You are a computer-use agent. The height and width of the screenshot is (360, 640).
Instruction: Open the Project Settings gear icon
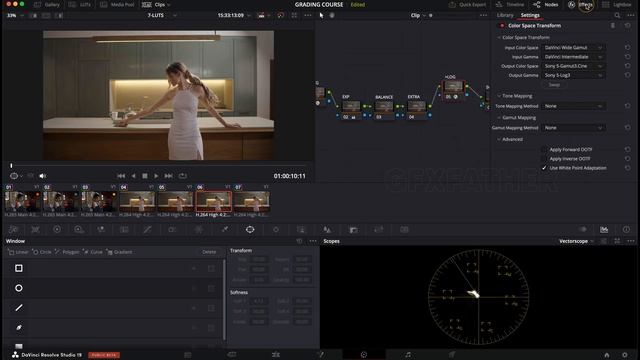tap(624, 355)
